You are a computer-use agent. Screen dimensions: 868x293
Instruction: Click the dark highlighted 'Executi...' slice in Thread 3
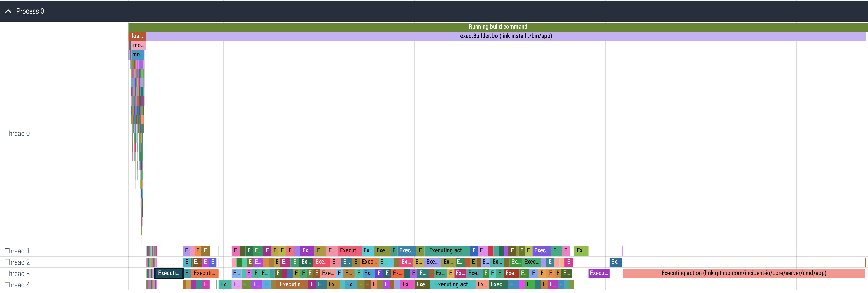tap(169, 273)
